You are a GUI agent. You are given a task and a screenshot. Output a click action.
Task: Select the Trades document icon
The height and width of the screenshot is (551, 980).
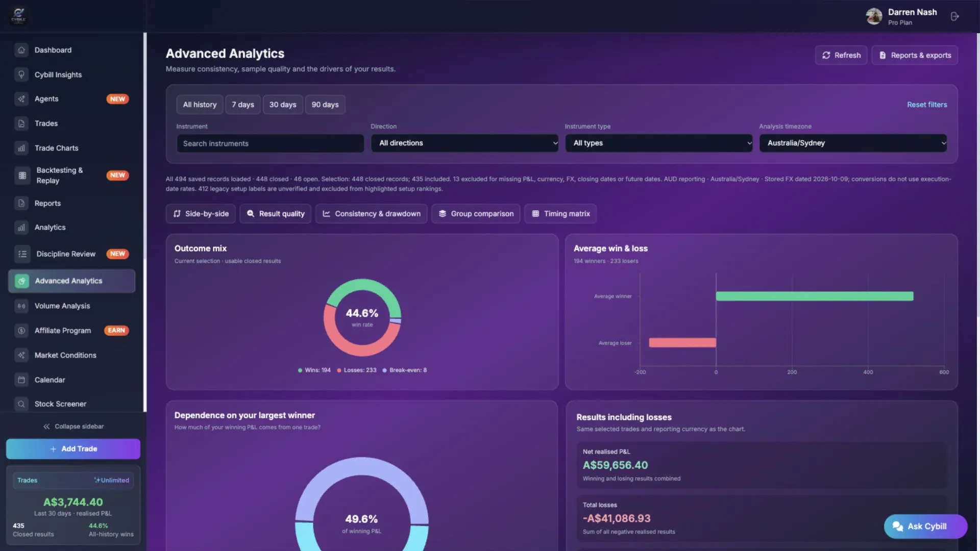point(21,123)
